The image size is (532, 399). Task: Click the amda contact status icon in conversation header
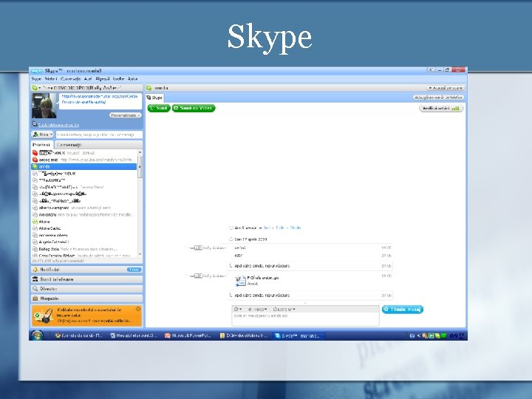coord(149,88)
